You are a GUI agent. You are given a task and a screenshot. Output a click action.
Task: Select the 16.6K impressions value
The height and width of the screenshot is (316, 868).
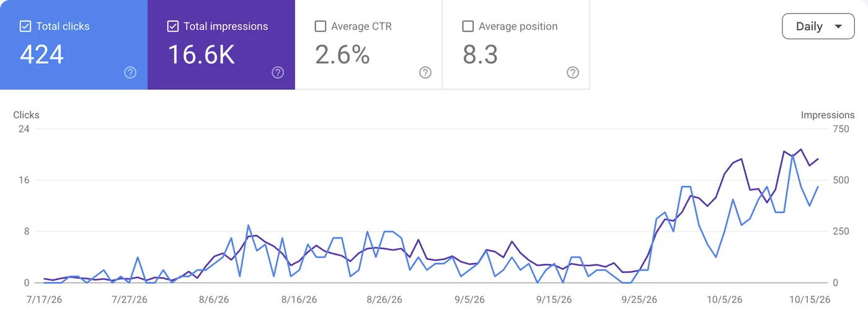tap(201, 55)
